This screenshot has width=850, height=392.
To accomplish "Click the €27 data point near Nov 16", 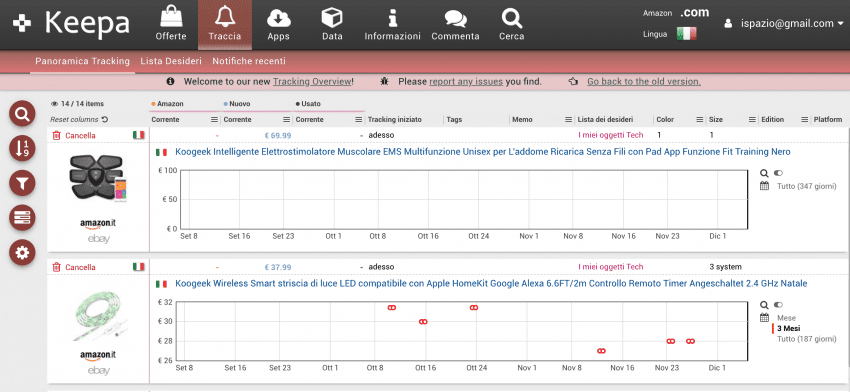I will (x=601, y=351).
